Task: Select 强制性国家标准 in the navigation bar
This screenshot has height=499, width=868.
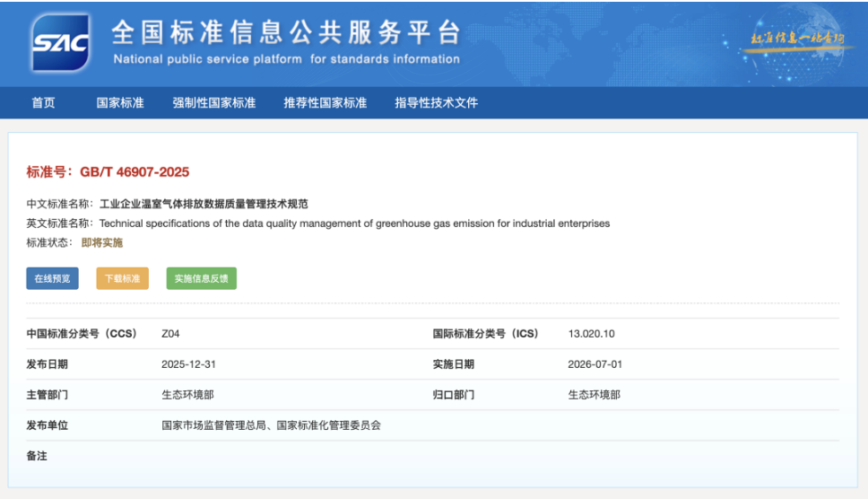Action: point(214,103)
